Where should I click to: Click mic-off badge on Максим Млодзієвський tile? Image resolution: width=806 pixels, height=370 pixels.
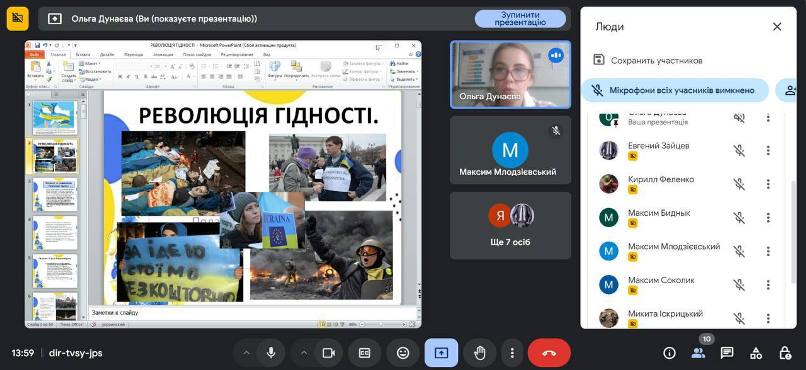(x=556, y=131)
